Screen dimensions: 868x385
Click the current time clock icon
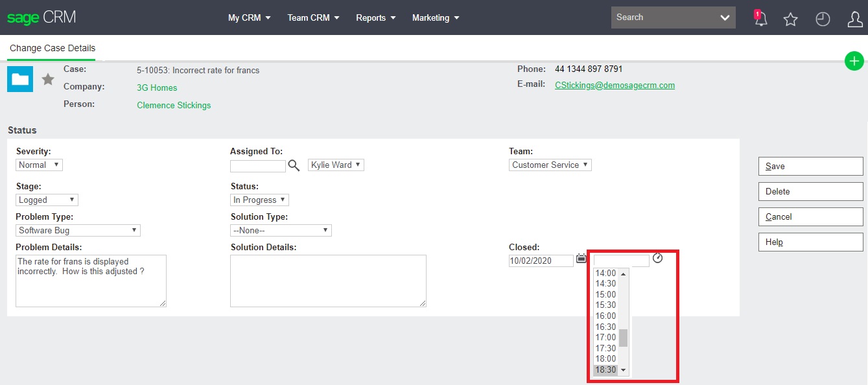click(x=657, y=258)
